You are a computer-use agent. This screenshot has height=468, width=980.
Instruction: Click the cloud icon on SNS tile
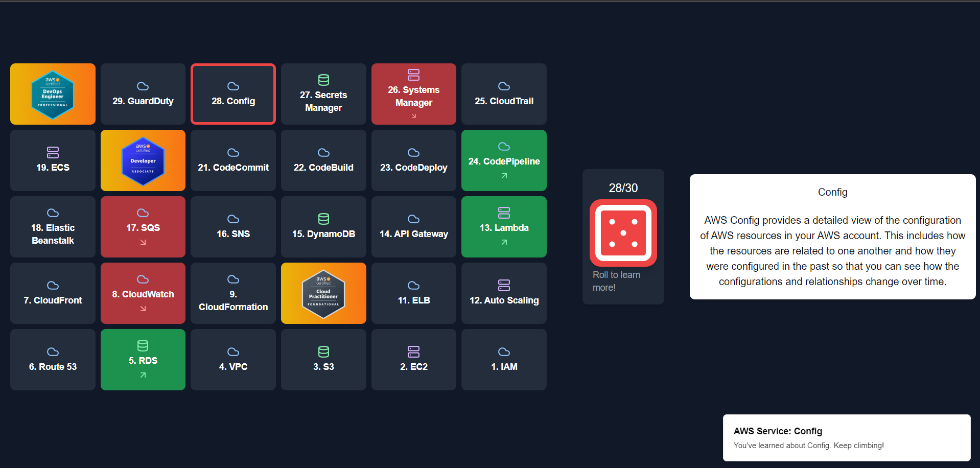[x=233, y=219]
